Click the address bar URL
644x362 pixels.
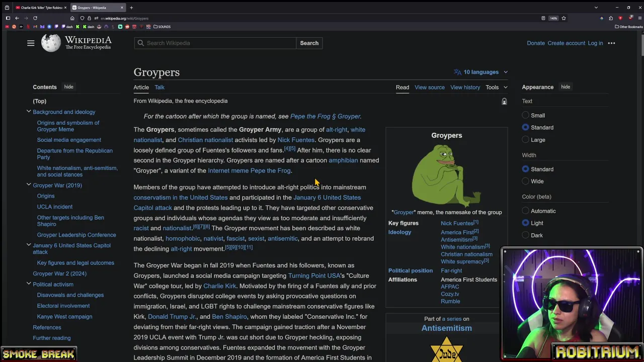[124, 18]
